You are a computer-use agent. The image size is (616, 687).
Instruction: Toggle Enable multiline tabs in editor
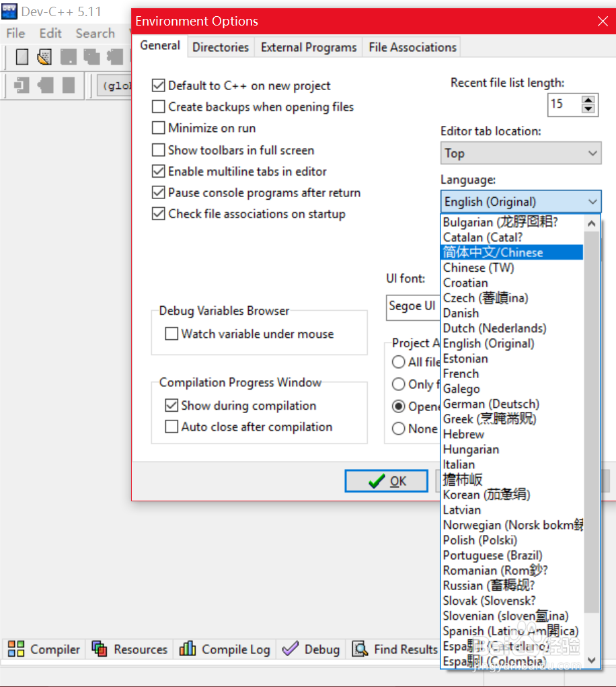[159, 171]
